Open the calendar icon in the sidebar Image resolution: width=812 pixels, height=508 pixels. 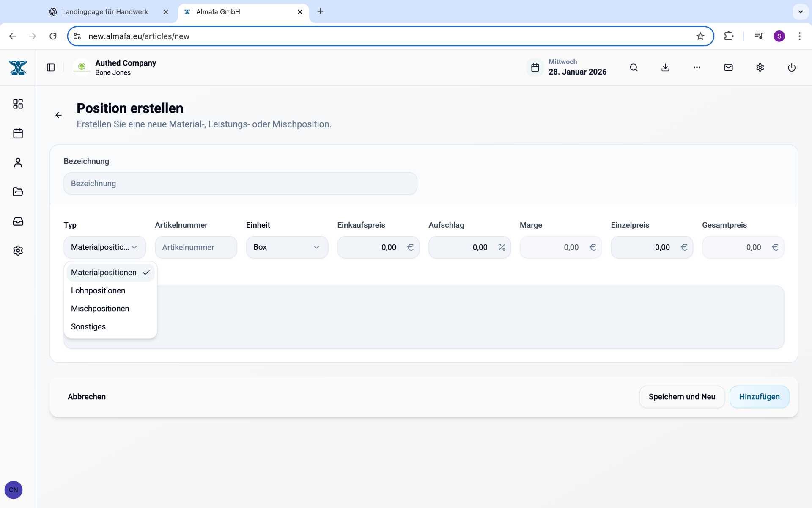(x=18, y=133)
